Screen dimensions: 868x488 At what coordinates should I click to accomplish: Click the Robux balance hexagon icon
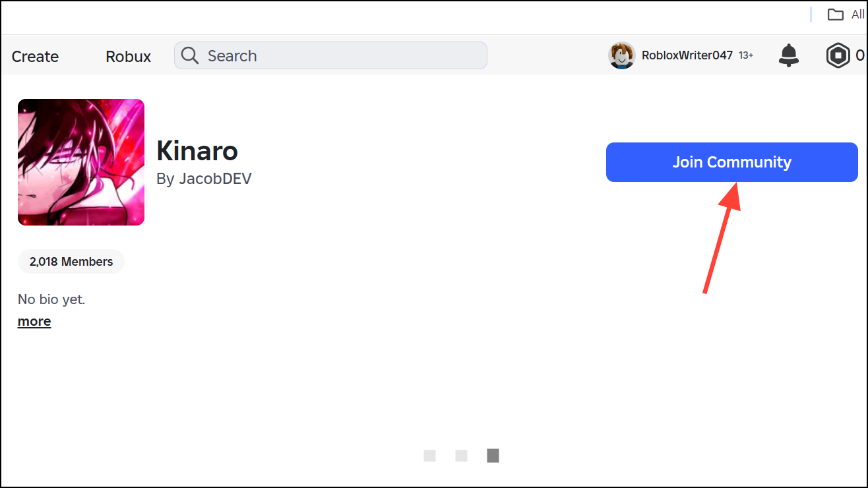(838, 55)
